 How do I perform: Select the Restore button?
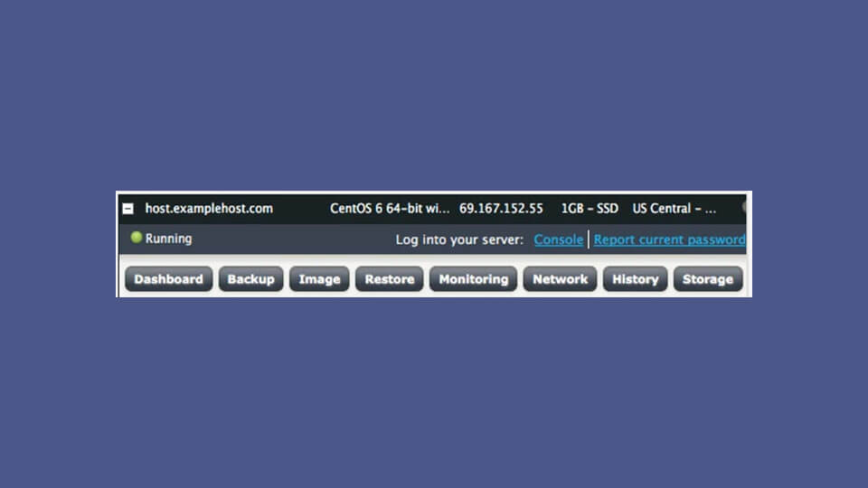click(389, 279)
